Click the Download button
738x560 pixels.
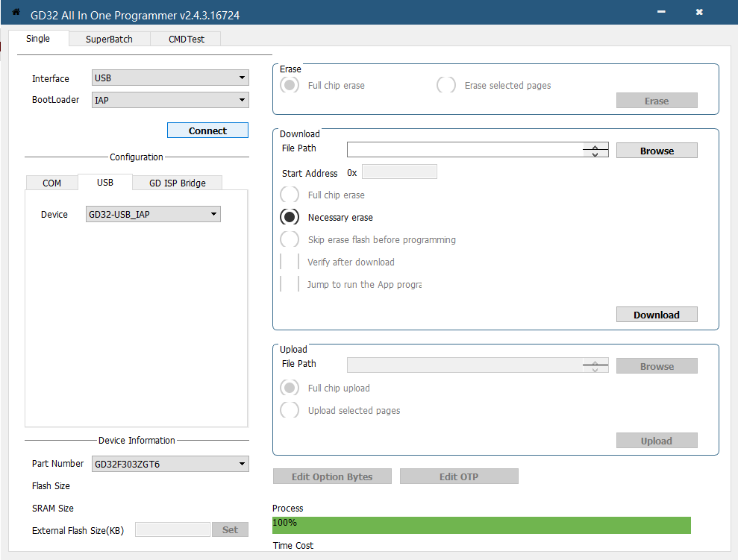tap(657, 315)
